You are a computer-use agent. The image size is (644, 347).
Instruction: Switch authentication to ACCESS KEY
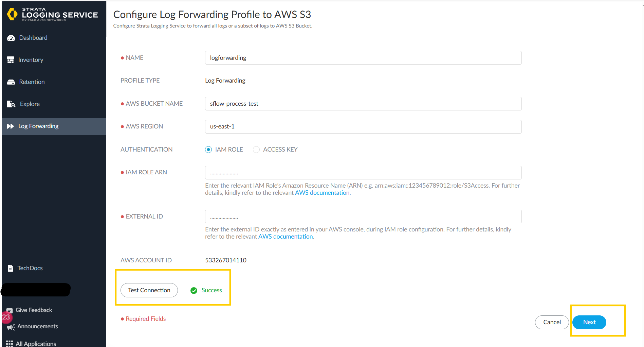tap(256, 150)
